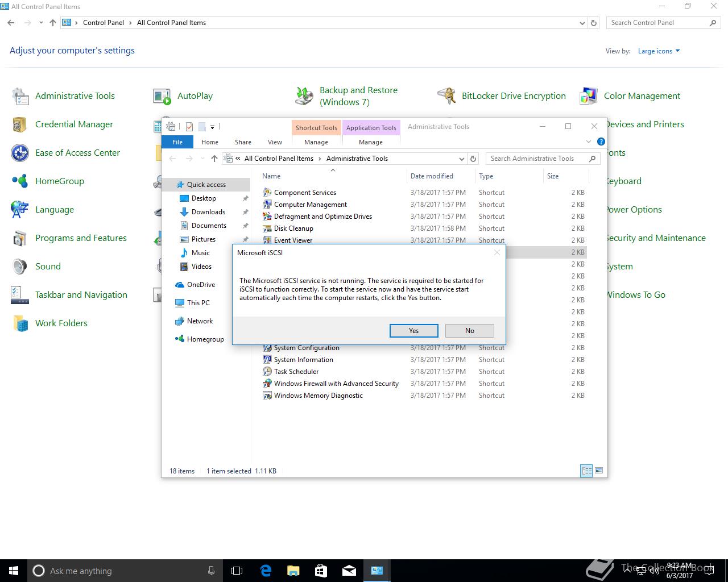Image resolution: width=728 pixels, height=582 pixels.
Task: Switch to the large icons view in the status bar
Action: 598,471
